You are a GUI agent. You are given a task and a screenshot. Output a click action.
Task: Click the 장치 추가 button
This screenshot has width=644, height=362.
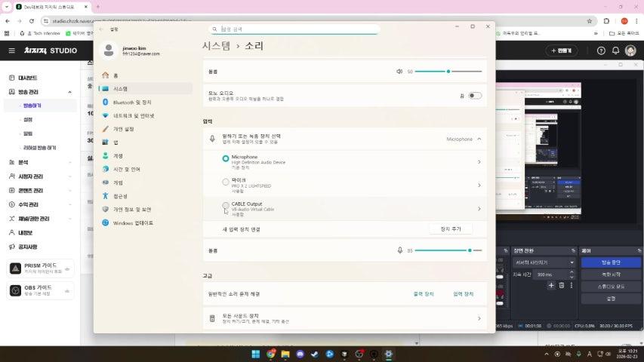450,229
